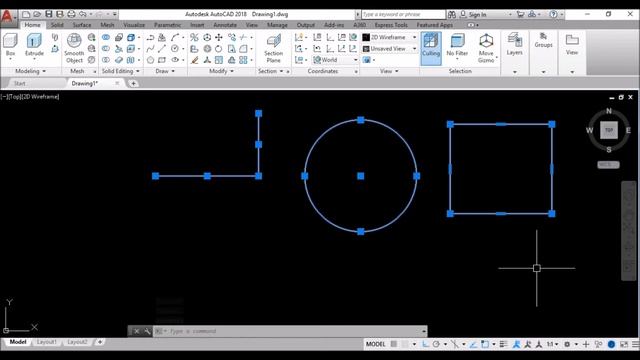Click the command line customize wrench icon
Screen dimensions: 640x360
pyautogui.click(x=147, y=331)
